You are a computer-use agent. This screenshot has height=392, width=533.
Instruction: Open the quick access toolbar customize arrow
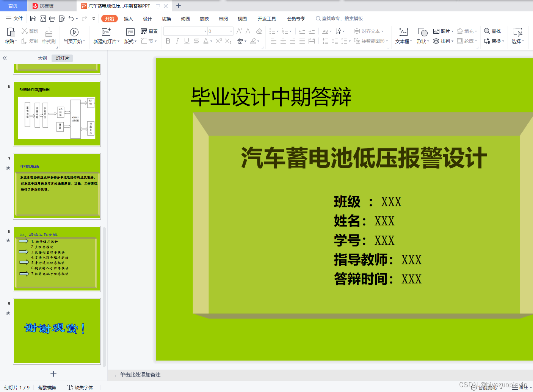[94, 19]
